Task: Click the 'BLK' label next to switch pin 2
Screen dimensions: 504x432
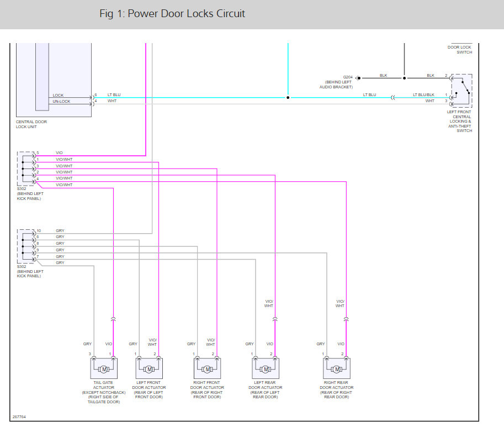Action: [431, 75]
